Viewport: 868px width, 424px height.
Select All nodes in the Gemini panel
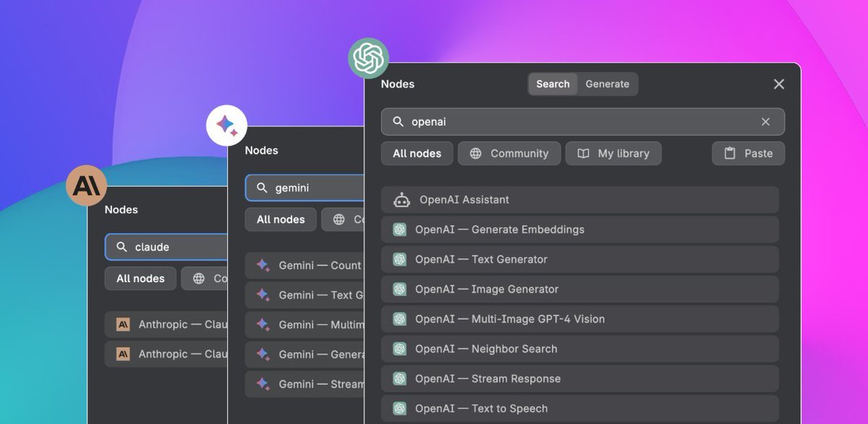[281, 219]
